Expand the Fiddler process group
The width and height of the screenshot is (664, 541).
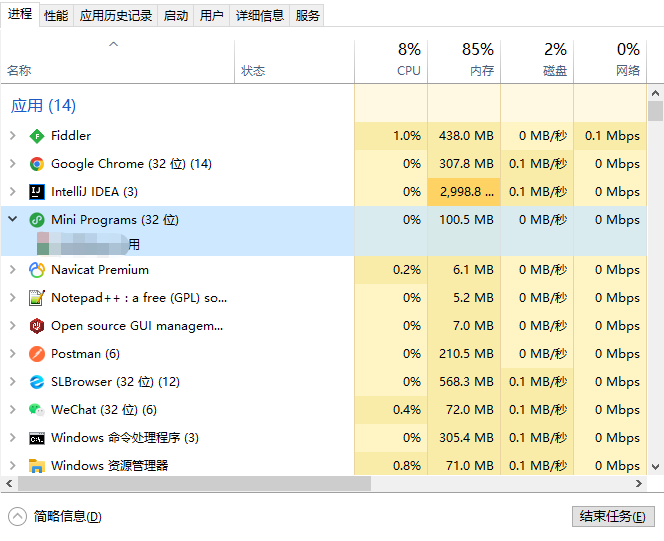[x=12, y=136]
